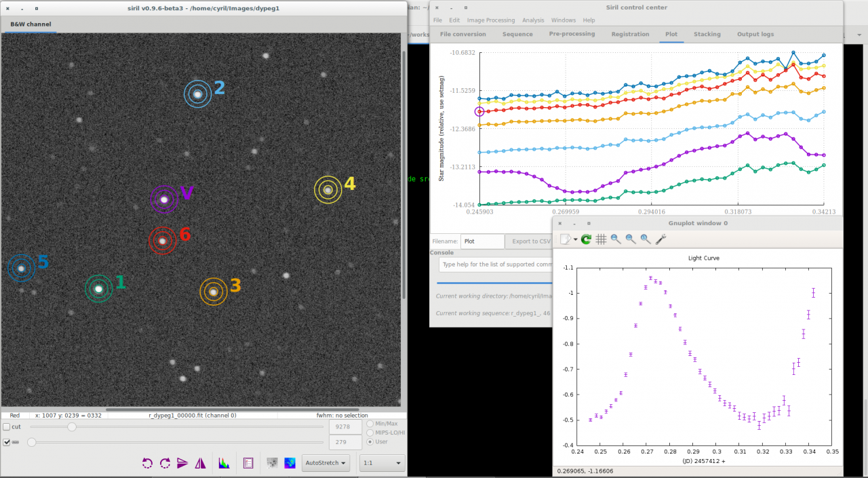
Task: Expand the 1:1 zoom level dropdown
Action: coord(382,464)
